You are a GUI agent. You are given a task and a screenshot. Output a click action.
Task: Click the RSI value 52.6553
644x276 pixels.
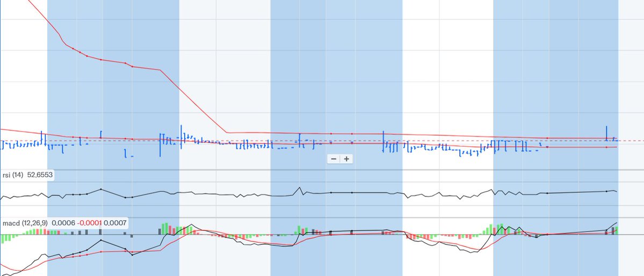(40, 175)
